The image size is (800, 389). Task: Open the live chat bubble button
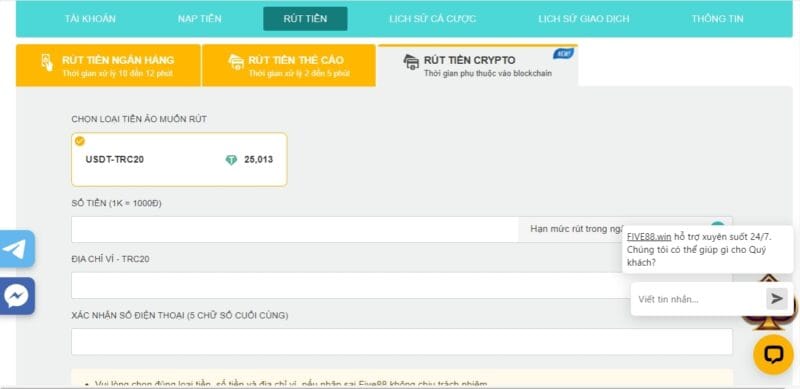773,355
